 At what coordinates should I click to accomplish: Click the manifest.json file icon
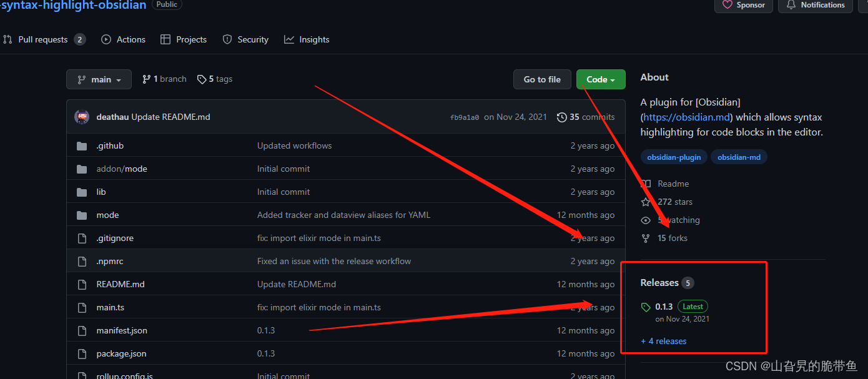[x=81, y=330]
